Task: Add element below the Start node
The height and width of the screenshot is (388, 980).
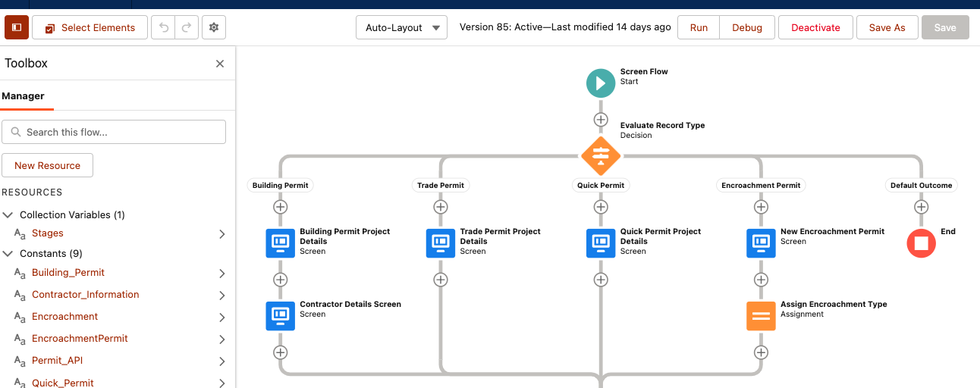Action: point(601,120)
